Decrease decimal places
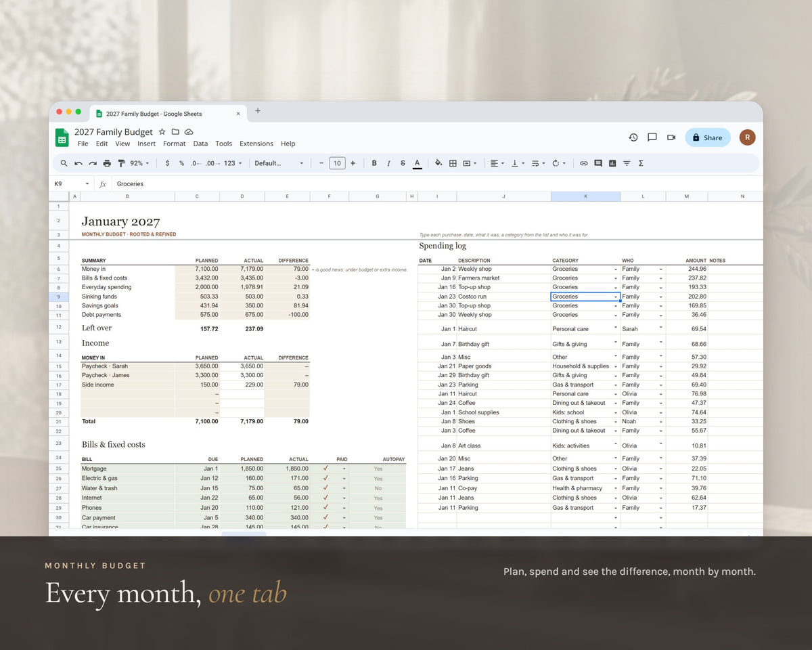The image size is (812, 650). tap(195, 163)
